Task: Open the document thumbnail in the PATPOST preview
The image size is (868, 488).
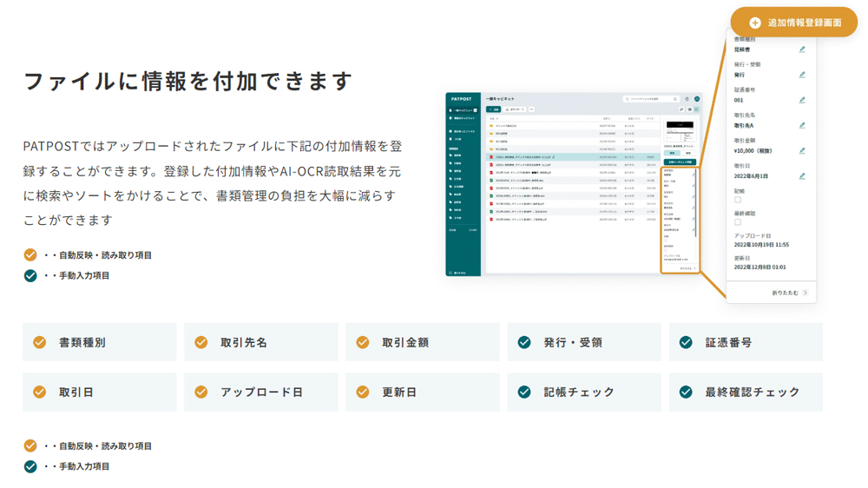Action: pos(680,132)
